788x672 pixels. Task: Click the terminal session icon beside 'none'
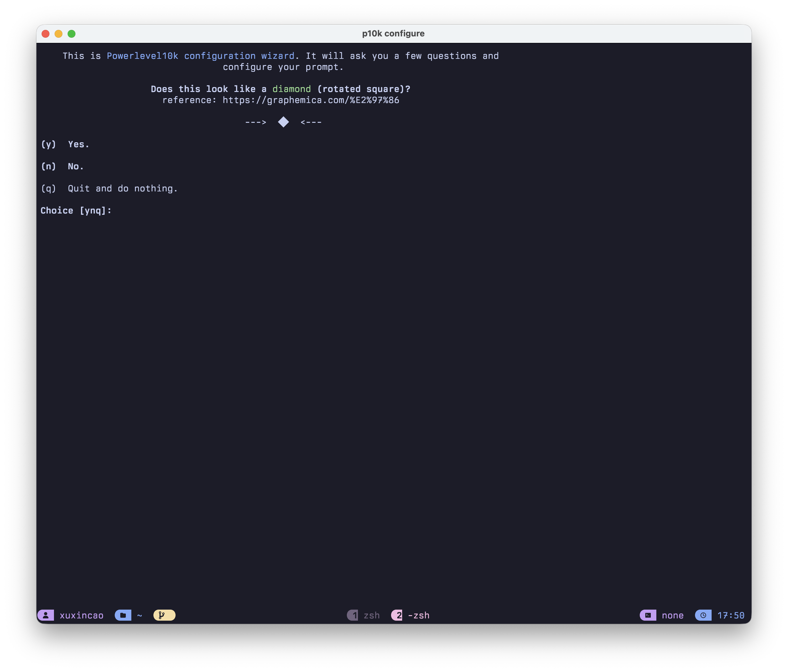(x=648, y=615)
